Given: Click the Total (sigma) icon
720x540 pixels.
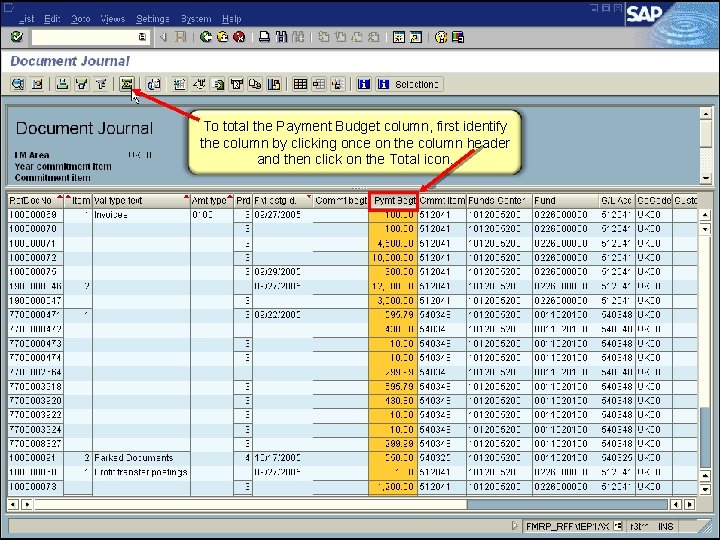Looking at the screenshot, I should click(x=126, y=84).
